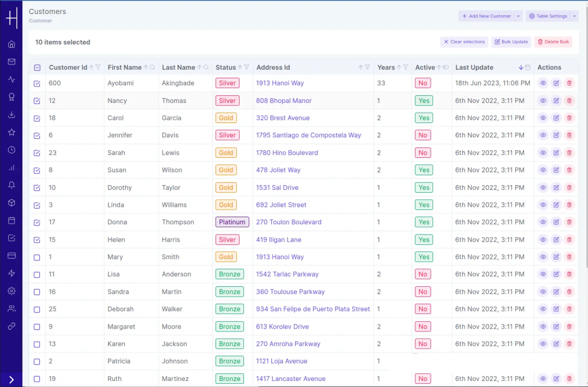Search the First Name column via magnifier

(152, 67)
